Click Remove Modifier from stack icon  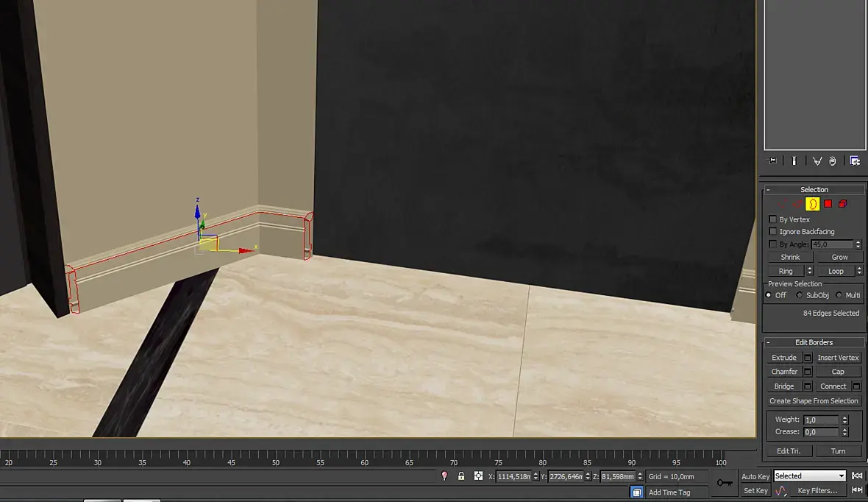pyautogui.click(x=832, y=160)
